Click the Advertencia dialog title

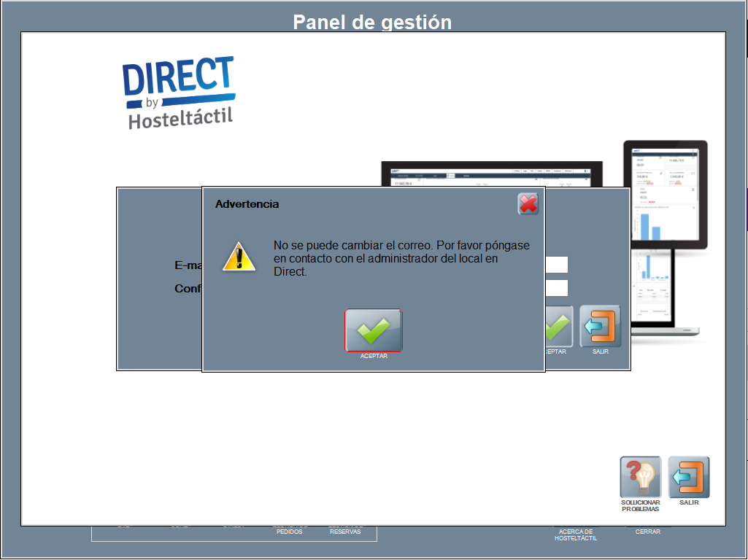pyautogui.click(x=247, y=204)
